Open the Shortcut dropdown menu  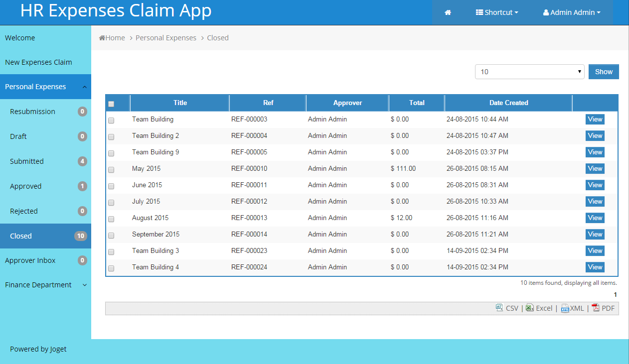coord(497,12)
